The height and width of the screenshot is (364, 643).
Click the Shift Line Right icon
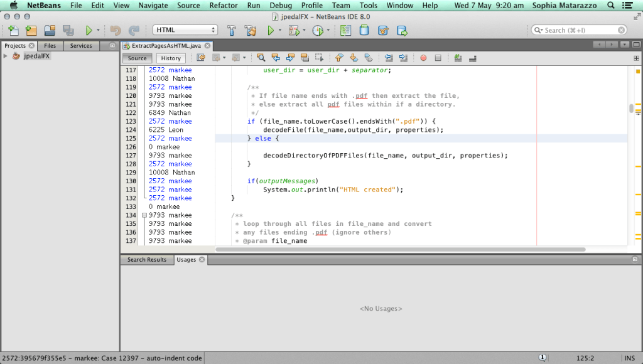[x=403, y=58]
